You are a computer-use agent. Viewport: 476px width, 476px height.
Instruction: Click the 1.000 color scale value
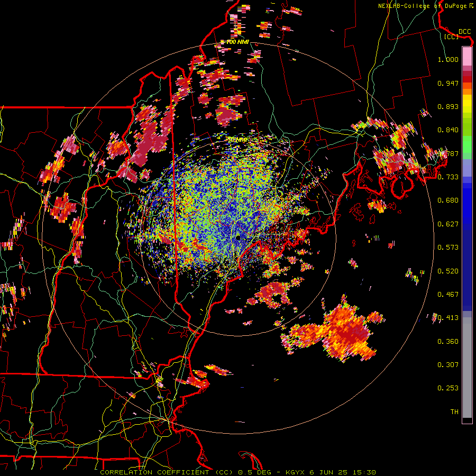click(x=448, y=59)
